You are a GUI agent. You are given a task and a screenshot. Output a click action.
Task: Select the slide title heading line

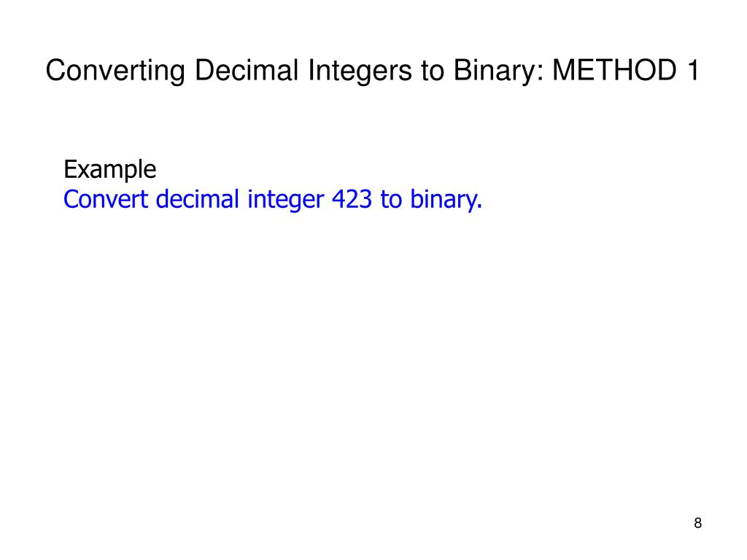click(372, 71)
